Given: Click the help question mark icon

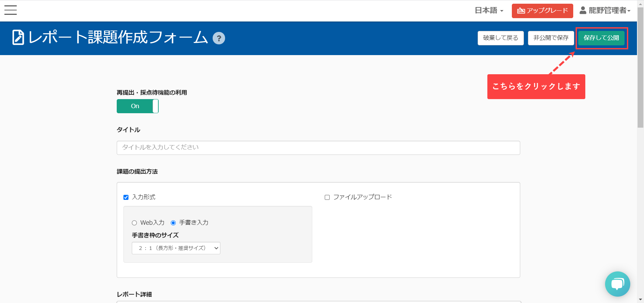Looking at the screenshot, I should 219,38.
